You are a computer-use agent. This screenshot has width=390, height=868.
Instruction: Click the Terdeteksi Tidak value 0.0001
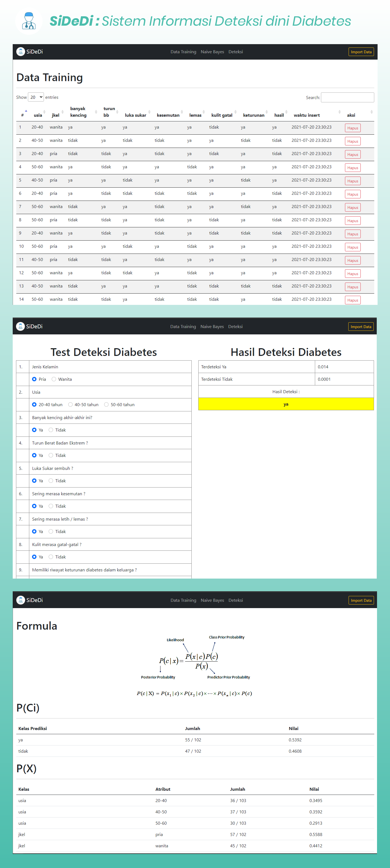pos(324,379)
